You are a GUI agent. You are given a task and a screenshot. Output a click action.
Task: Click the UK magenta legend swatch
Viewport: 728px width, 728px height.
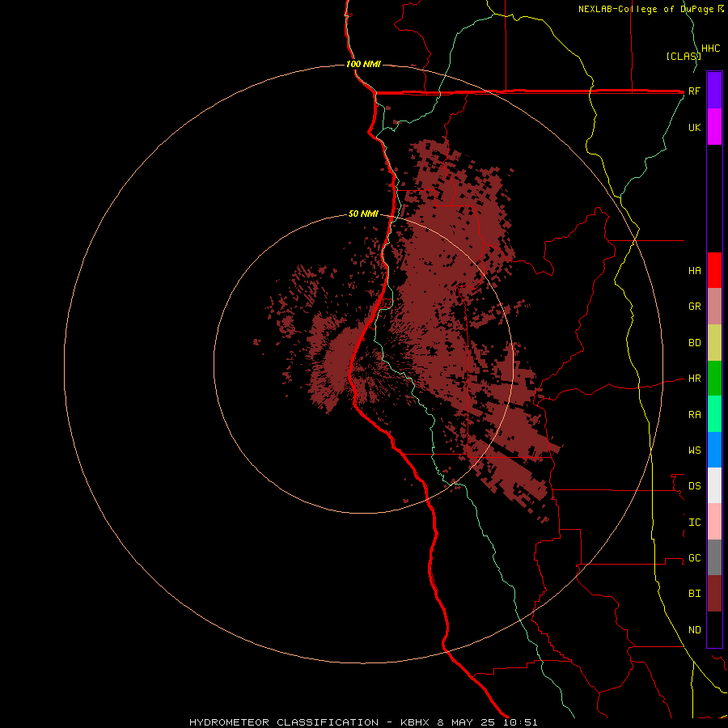[714, 127]
